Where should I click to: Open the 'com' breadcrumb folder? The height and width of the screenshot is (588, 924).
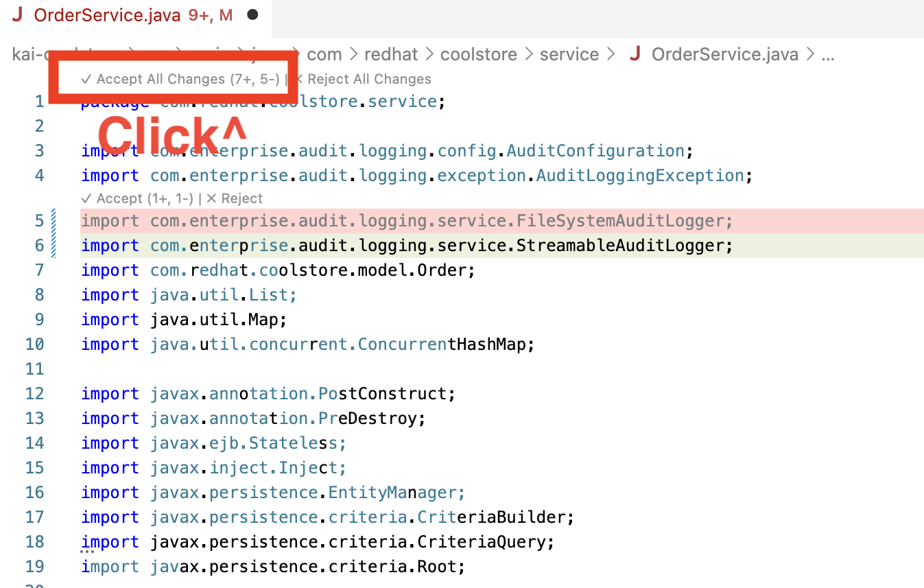324,54
